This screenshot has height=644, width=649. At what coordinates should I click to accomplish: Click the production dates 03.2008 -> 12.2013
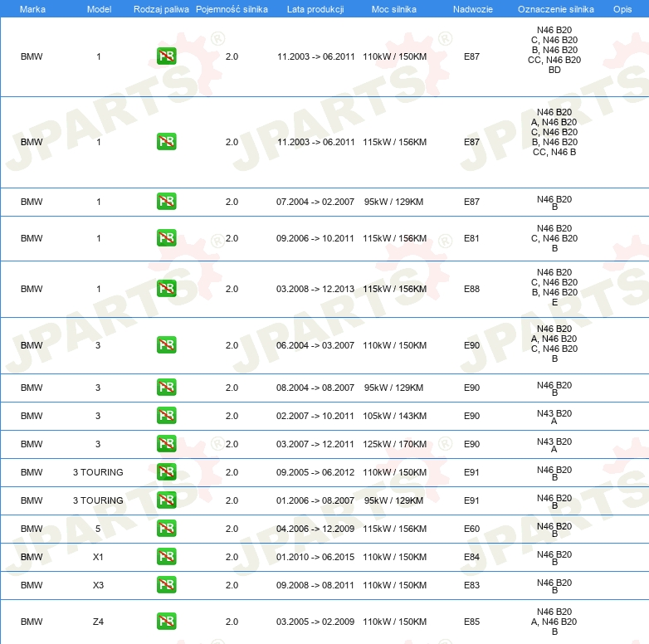tap(315, 289)
